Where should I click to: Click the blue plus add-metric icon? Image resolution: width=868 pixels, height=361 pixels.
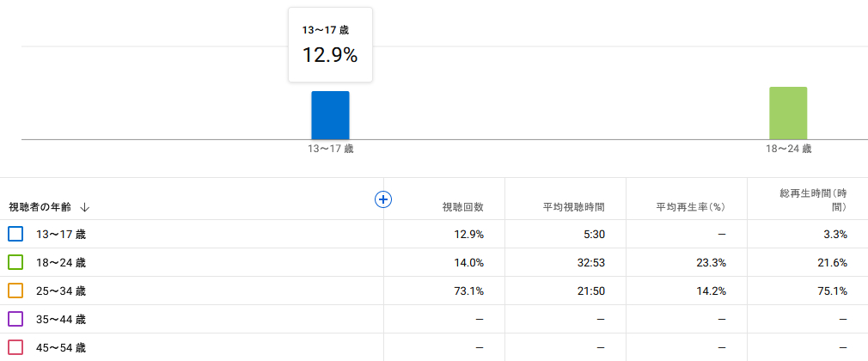coord(383,199)
